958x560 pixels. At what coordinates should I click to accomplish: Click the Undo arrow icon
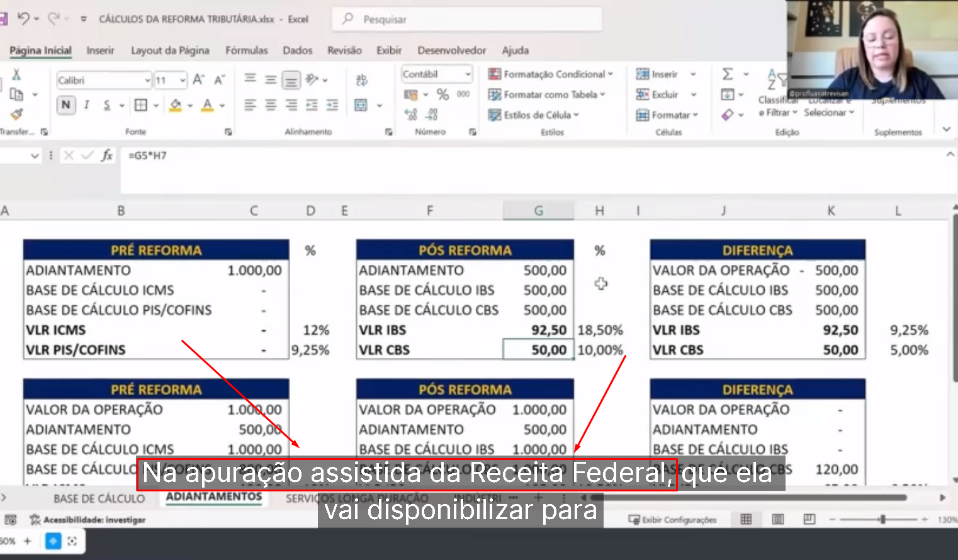point(23,19)
